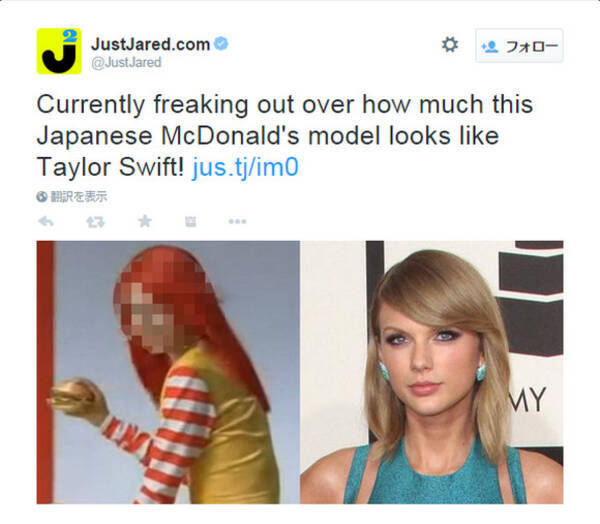Click the blue verified badge

(x=221, y=43)
